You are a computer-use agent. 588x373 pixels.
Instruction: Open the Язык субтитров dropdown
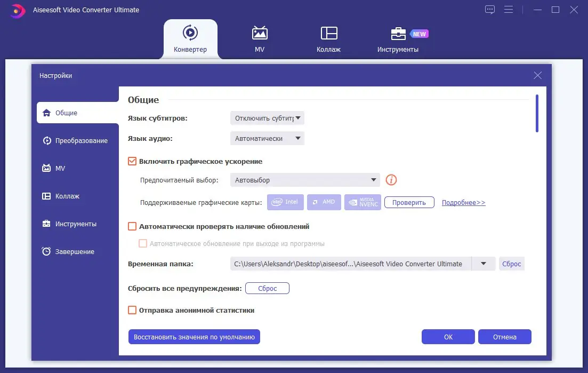click(267, 118)
